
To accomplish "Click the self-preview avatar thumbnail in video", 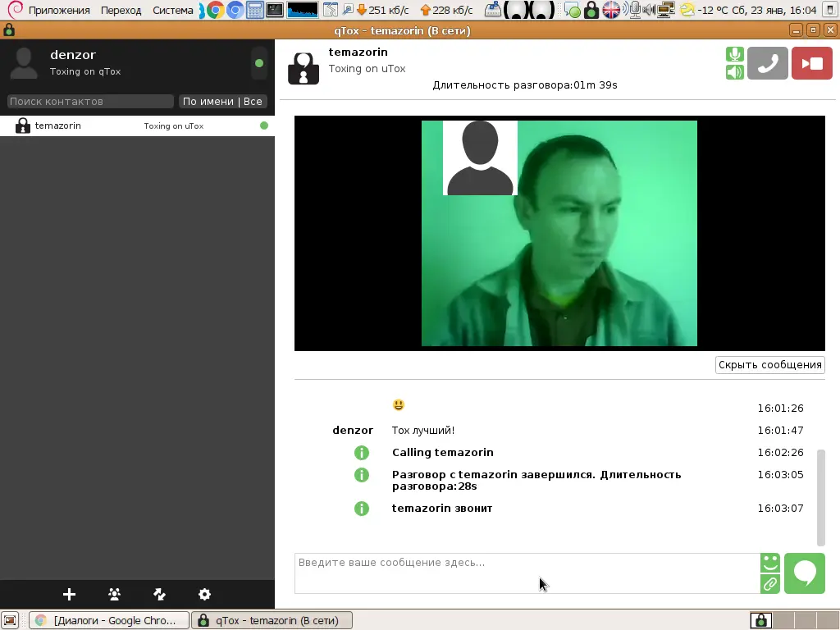I will (x=480, y=158).
